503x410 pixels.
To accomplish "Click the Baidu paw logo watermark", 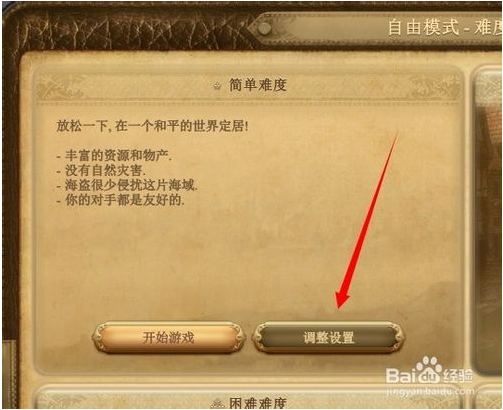I will pyautogui.click(x=428, y=370).
